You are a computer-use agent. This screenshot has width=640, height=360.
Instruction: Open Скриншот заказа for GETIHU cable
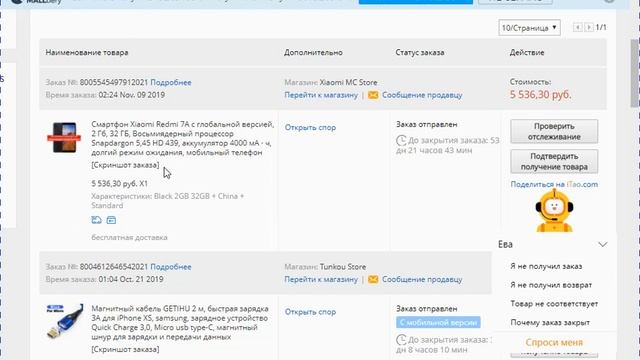click(125, 350)
